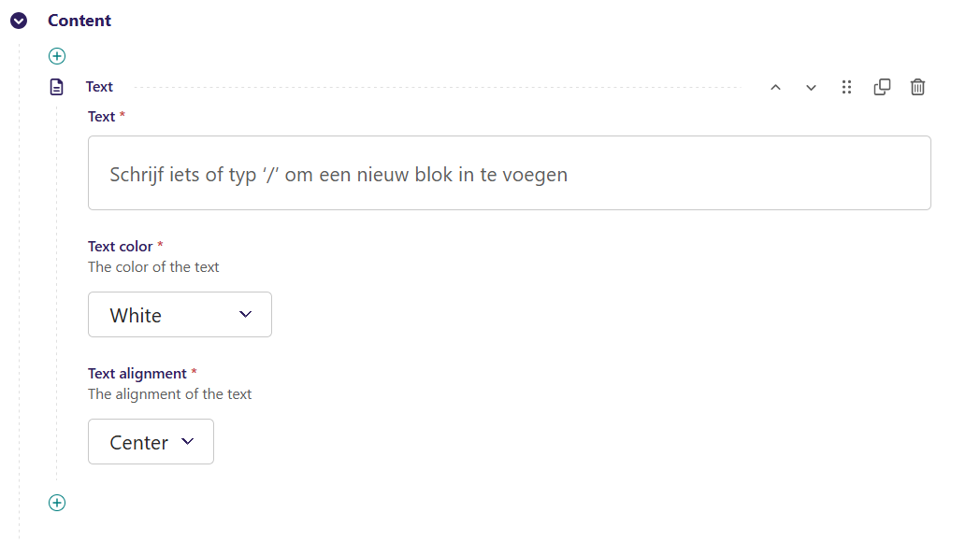Click the Text block header title
Viewport: 980px width, 542px height.
(x=99, y=87)
